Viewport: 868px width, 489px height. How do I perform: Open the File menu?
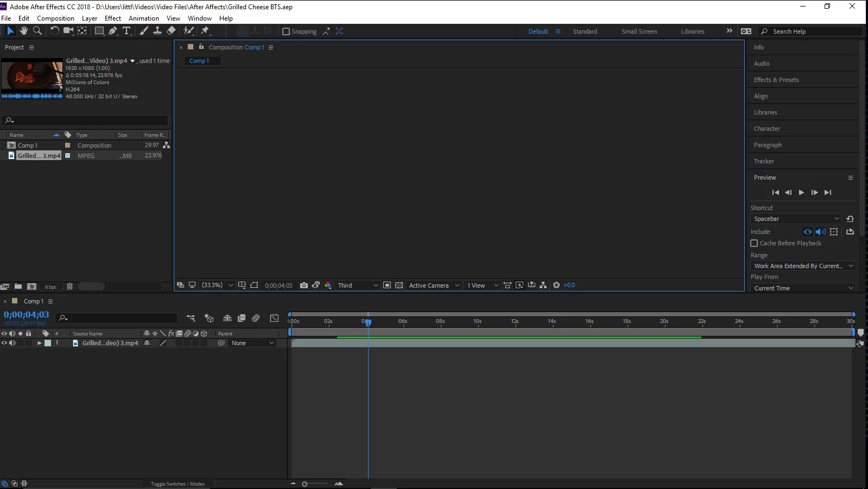(6, 18)
